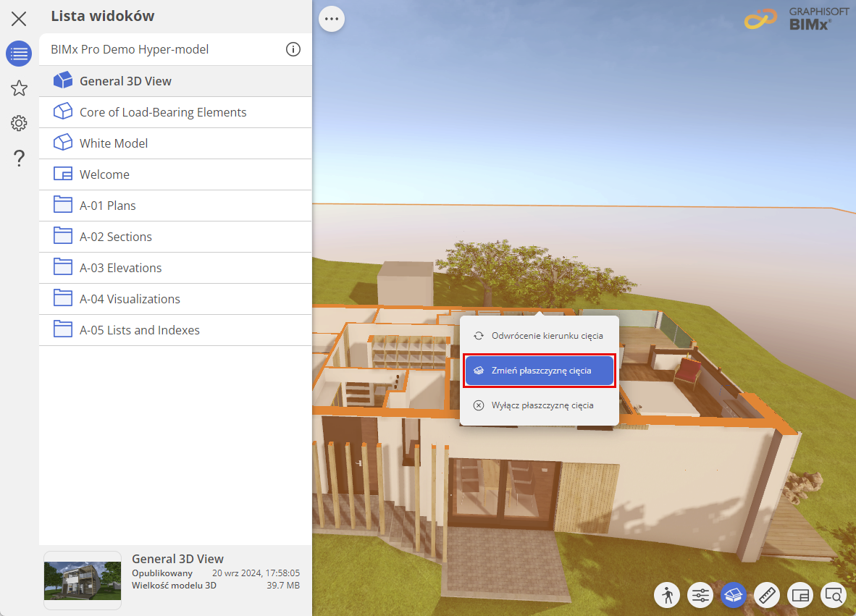Click the A-05 Lists and Indexes folder icon
Viewport: 856px width, 616px height.
pyautogui.click(x=63, y=329)
